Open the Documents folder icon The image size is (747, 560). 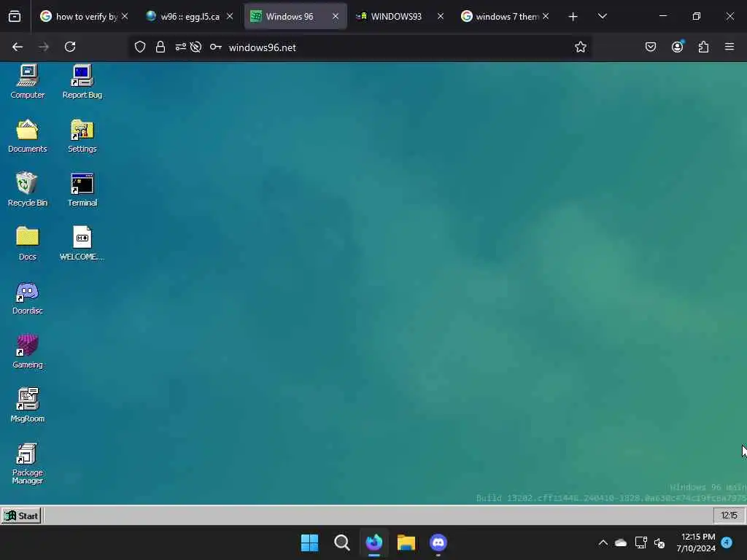tap(28, 135)
